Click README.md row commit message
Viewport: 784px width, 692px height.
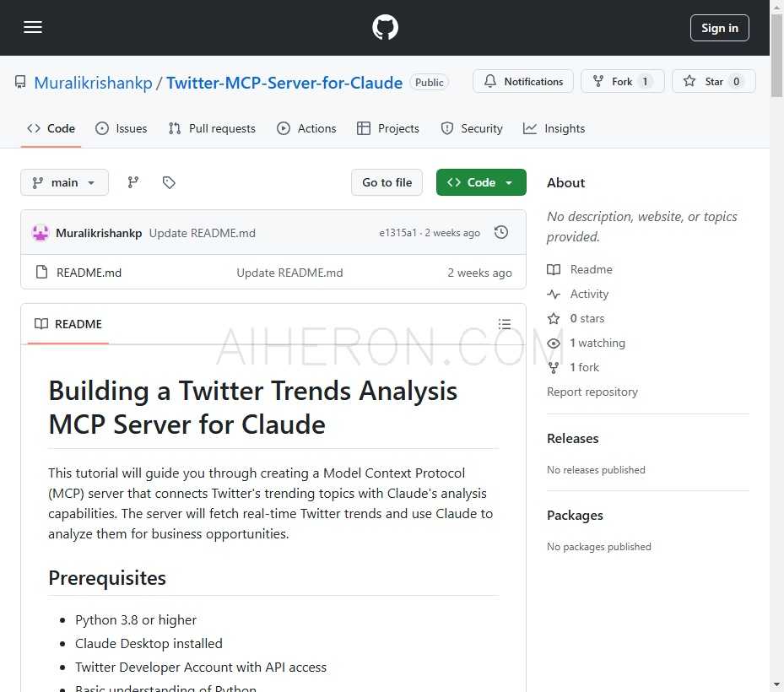coord(290,273)
